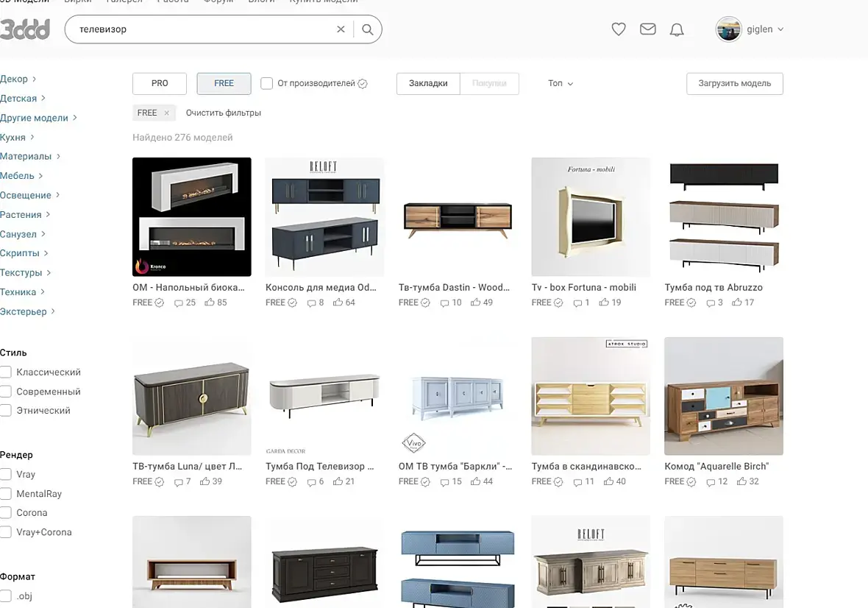Remove the FREE filter tag with its X

pos(167,113)
